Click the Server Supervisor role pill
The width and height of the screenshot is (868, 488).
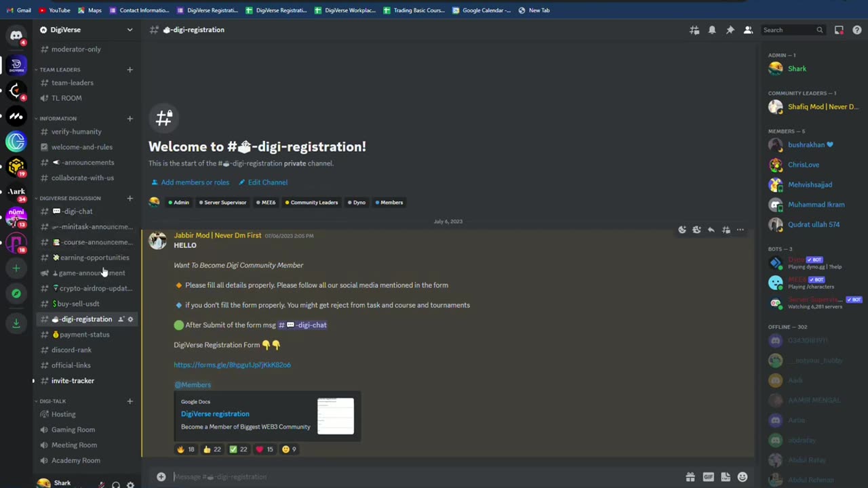pyautogui.click(x=222, y=203)
